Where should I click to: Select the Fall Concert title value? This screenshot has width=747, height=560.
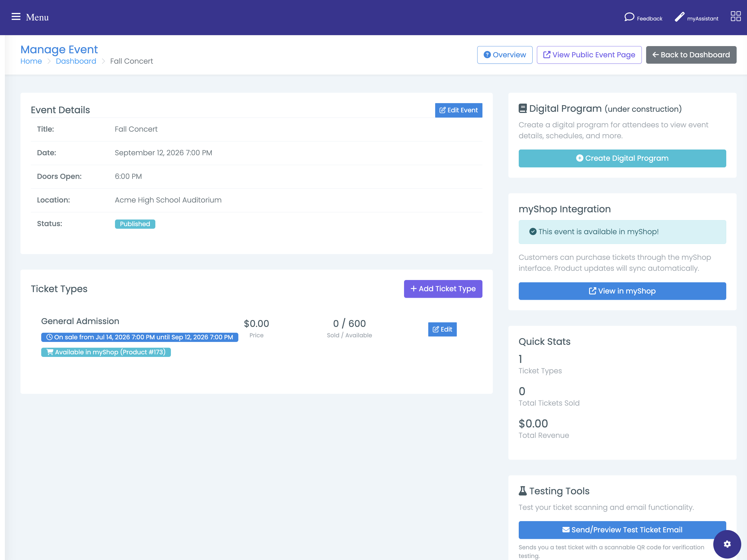[x=136, y=129]
